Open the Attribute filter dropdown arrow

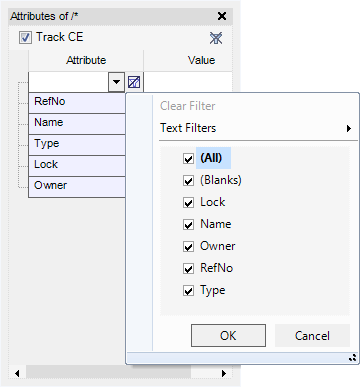pyautogui.click(x=116, y=82)
